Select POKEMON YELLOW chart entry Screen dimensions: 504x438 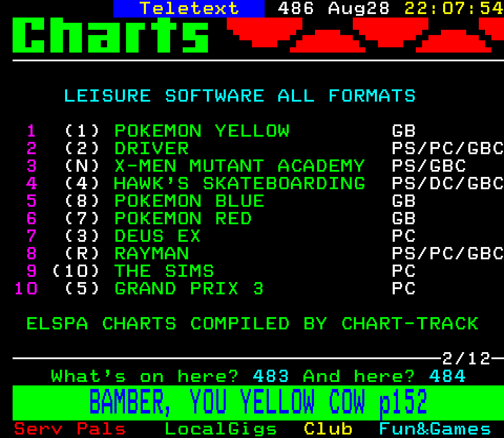(x=202, y=131)
